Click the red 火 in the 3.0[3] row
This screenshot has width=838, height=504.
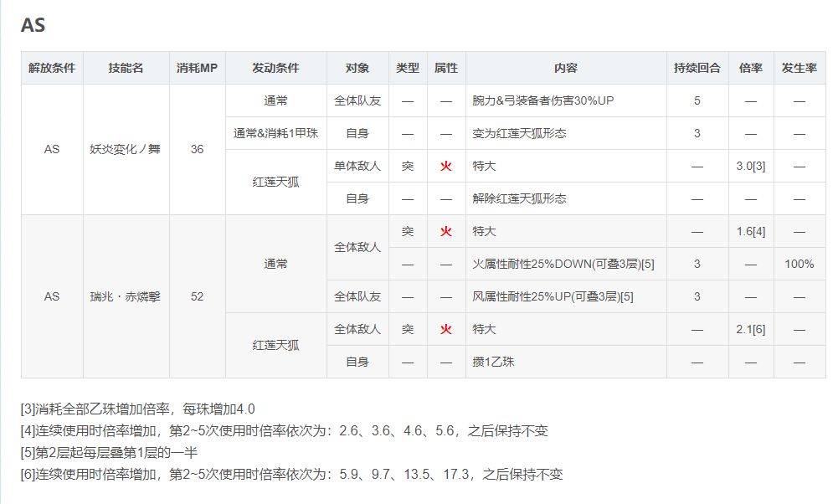coord(446,166)
